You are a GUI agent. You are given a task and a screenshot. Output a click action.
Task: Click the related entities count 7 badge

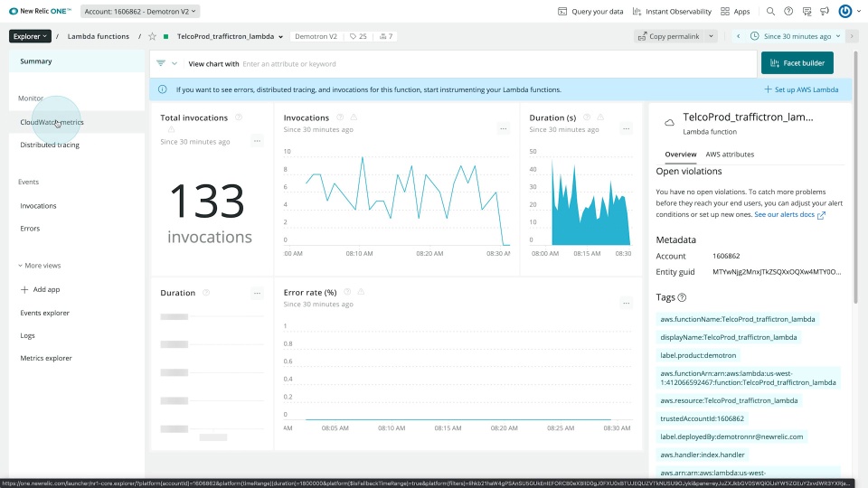point(386,36)
